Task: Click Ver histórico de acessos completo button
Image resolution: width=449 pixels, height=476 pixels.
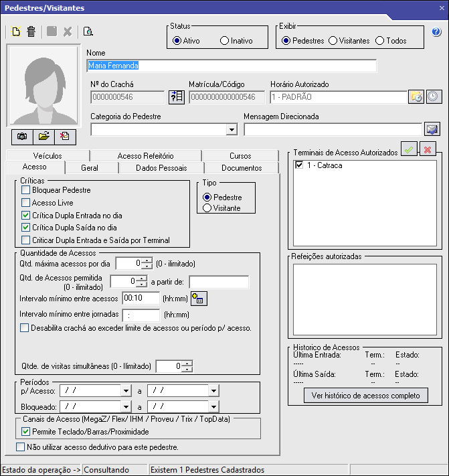Action: [366, 396]
